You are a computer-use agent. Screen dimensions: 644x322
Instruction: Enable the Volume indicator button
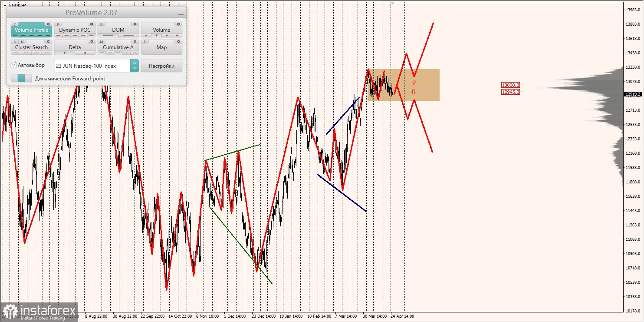(161, 30)
